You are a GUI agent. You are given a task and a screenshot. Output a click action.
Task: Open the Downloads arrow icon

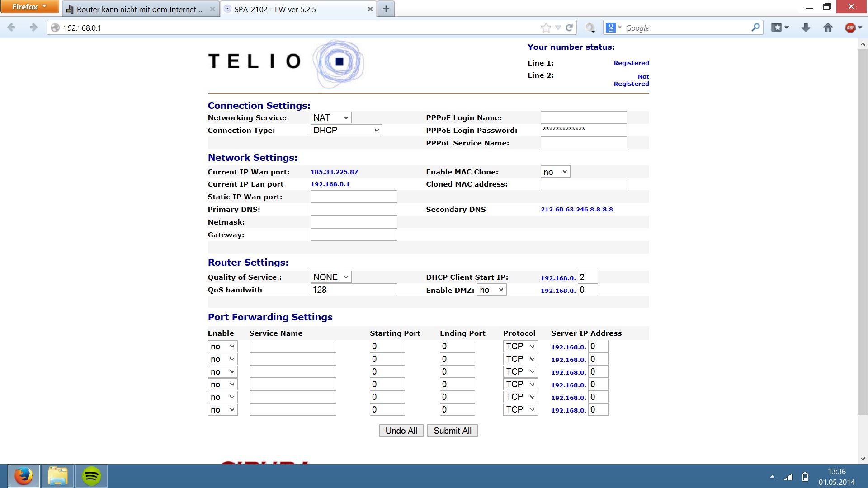click(x=806, y=28)
